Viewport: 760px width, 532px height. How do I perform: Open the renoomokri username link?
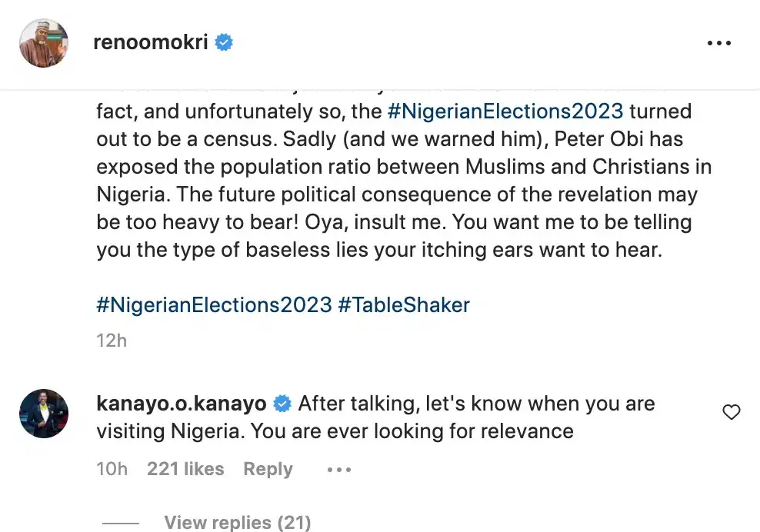coord(151,43)
